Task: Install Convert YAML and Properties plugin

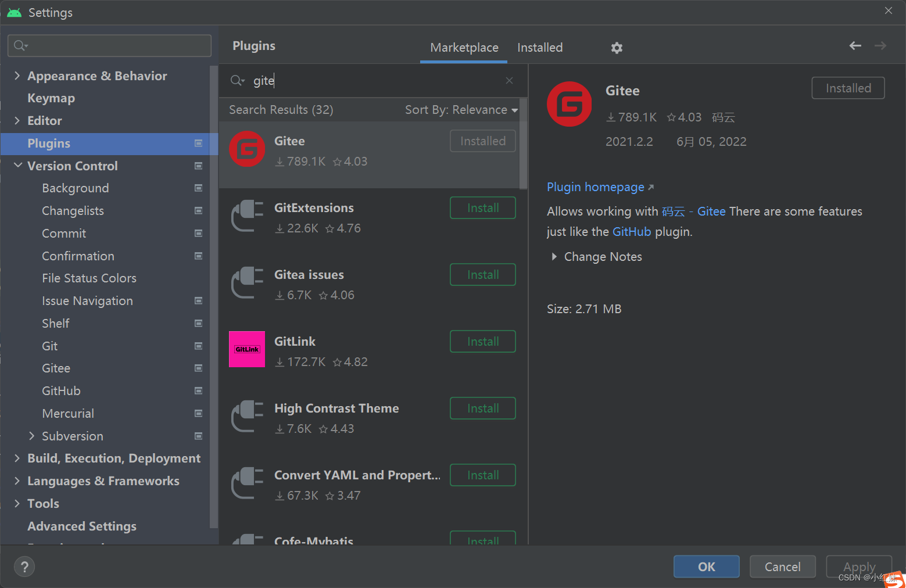Action: [483, 475]
